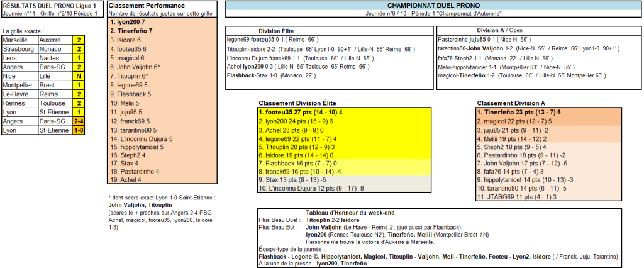This screenshot has width=644, height=268.
Task: Click the Classement Division A heading
Action: click(x=511, y=103)
